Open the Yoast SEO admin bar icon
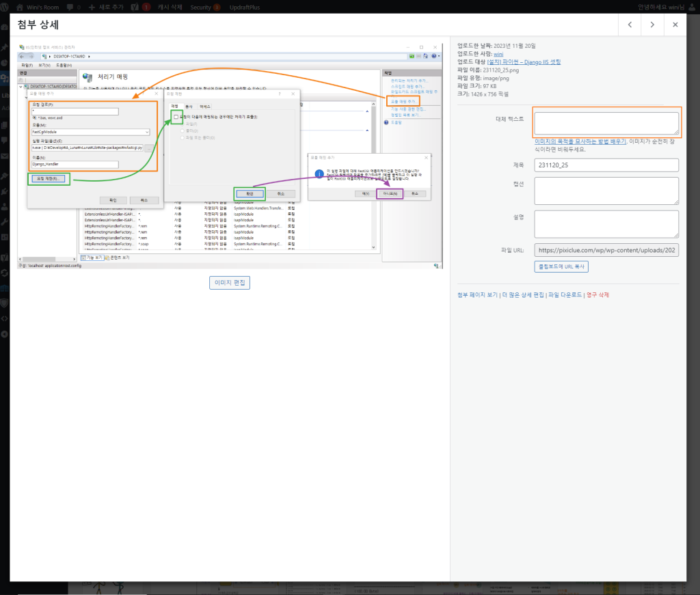Image resolution: width=700 pixels, height=595 pixels. [140, 7]
